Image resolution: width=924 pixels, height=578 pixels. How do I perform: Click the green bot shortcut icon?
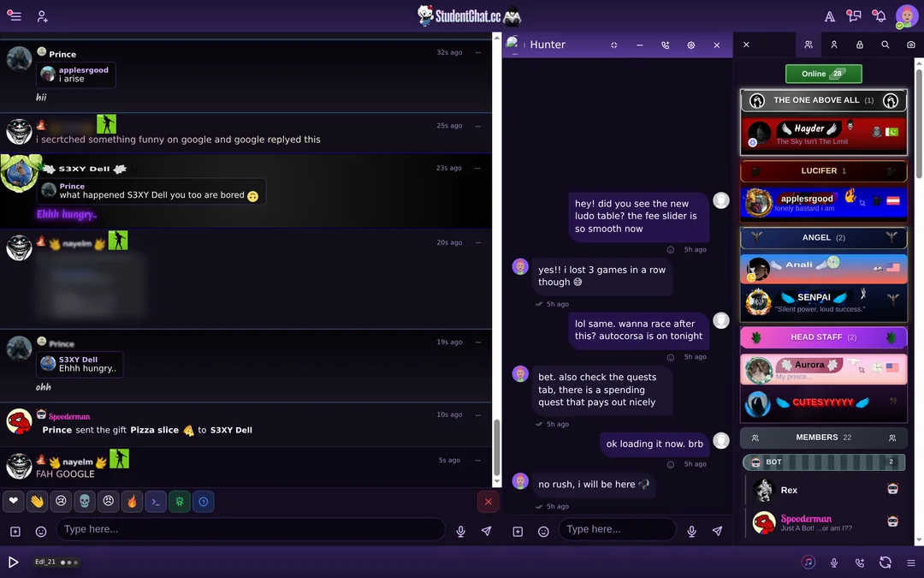(179, 501)
